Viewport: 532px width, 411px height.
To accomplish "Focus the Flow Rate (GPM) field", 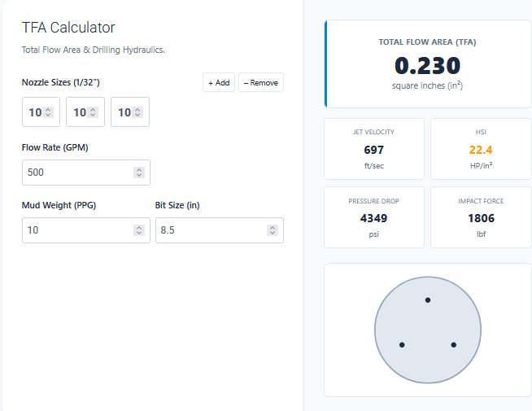I will [86, 173].
